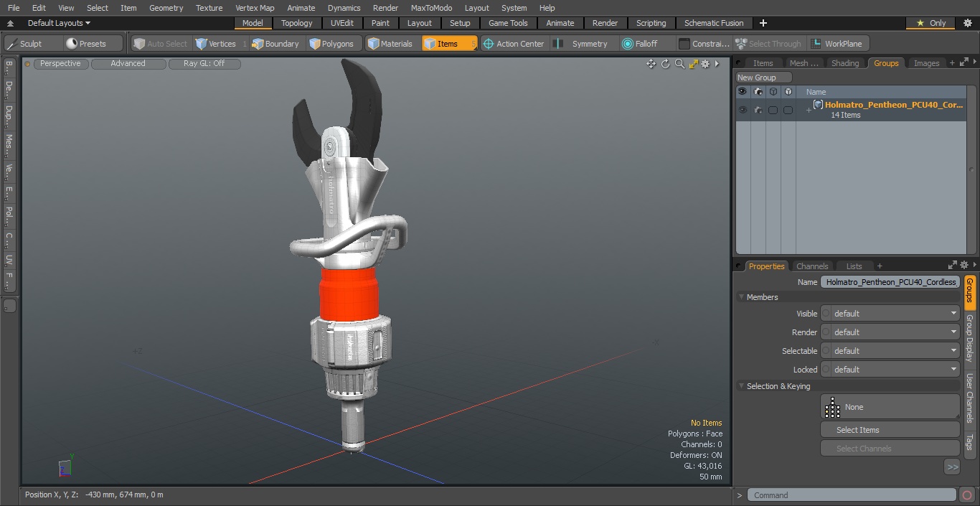
Task: Switch to the Schematic Fusion tab
Action: [x=714, y=23]
